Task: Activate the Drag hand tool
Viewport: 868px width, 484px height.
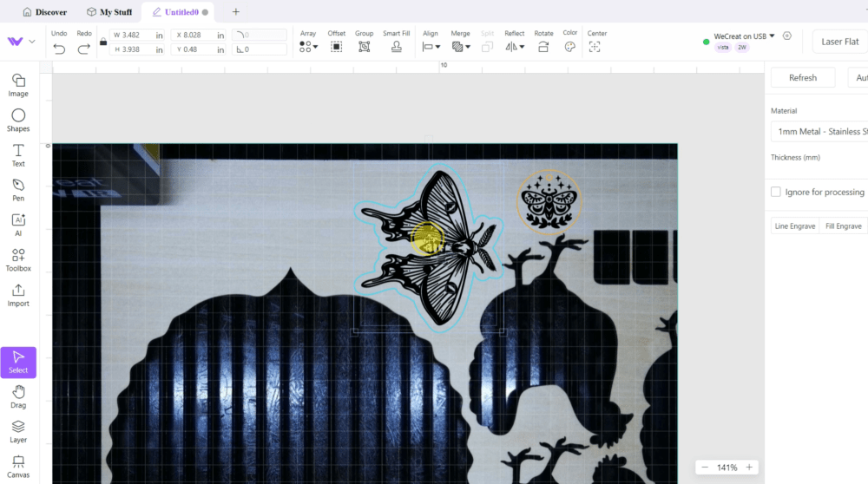Action: [x=18, y=396]
